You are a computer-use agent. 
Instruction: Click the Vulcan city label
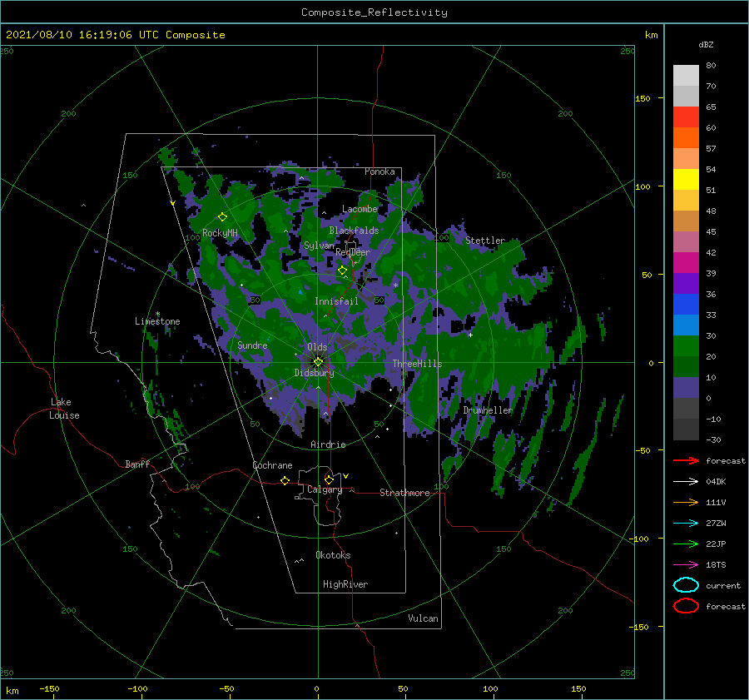423,618
